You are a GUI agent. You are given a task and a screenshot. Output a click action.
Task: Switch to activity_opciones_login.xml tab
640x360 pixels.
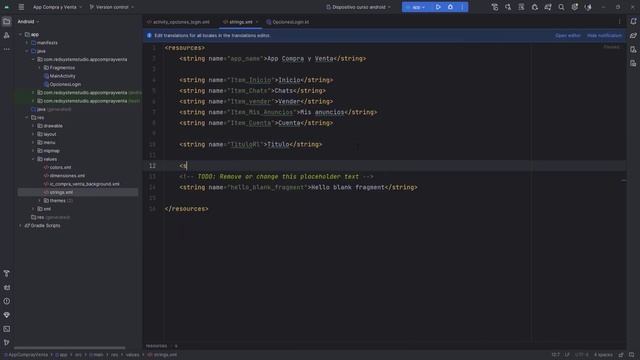point(178,22)
